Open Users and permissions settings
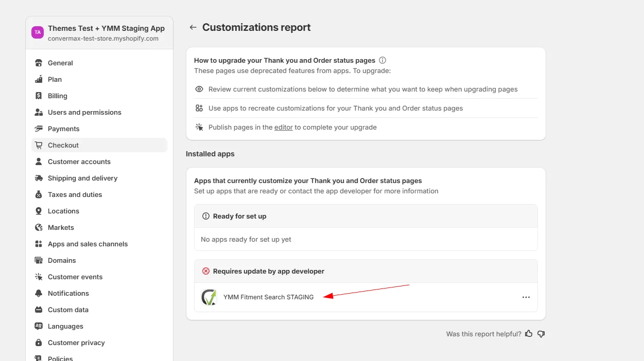 click(84, 112)
